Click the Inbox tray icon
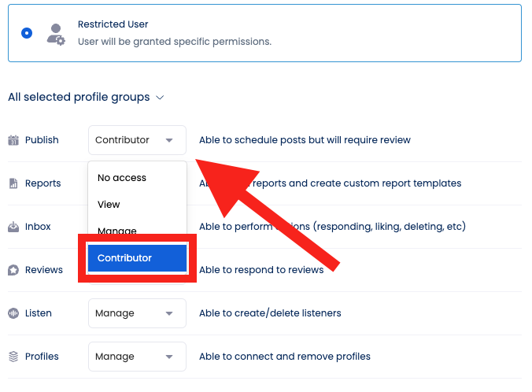The image size is (532, 392). click(x=13, y=227)
